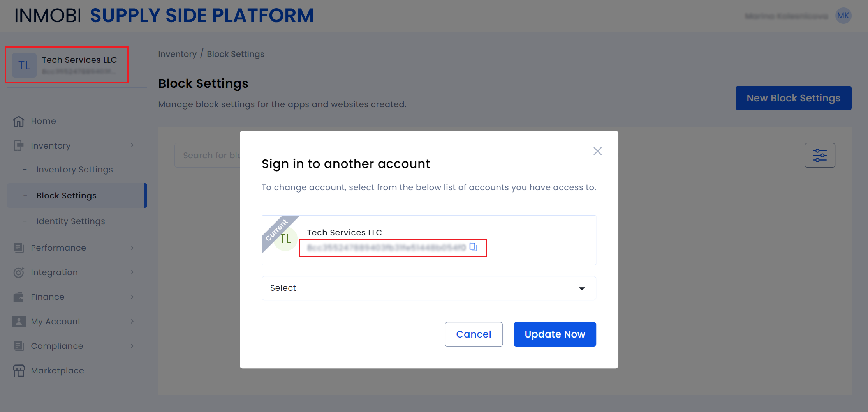The height and width of the screenshot is (412, 868).
Task: Expand the Compliance menu chevron
Action: (132, 346)
